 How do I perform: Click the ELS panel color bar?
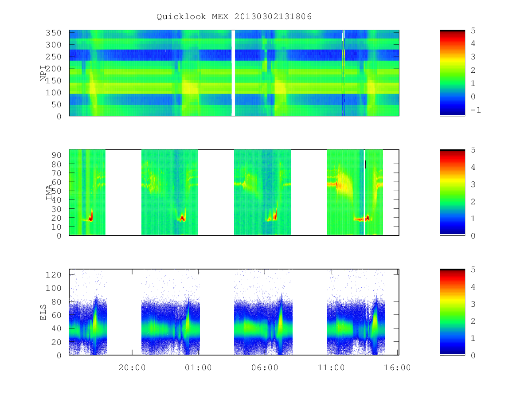[x=452, y=312]
